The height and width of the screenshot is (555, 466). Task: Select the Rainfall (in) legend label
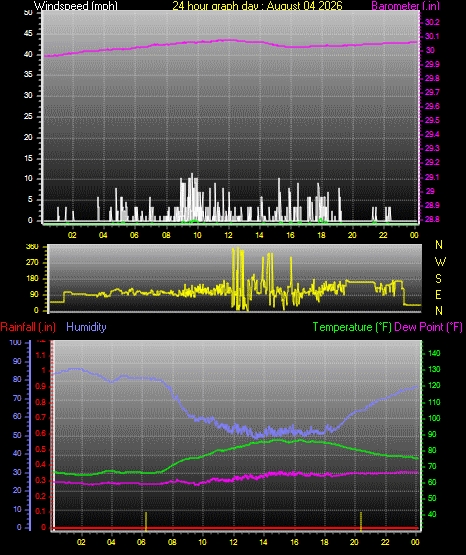pyautogui.click(x=28, y=327)
